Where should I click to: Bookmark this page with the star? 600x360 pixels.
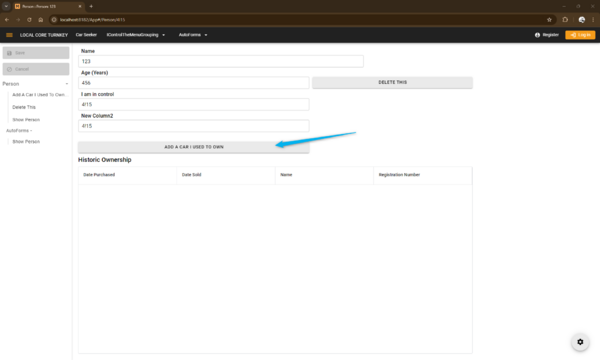tap(549, 20)
